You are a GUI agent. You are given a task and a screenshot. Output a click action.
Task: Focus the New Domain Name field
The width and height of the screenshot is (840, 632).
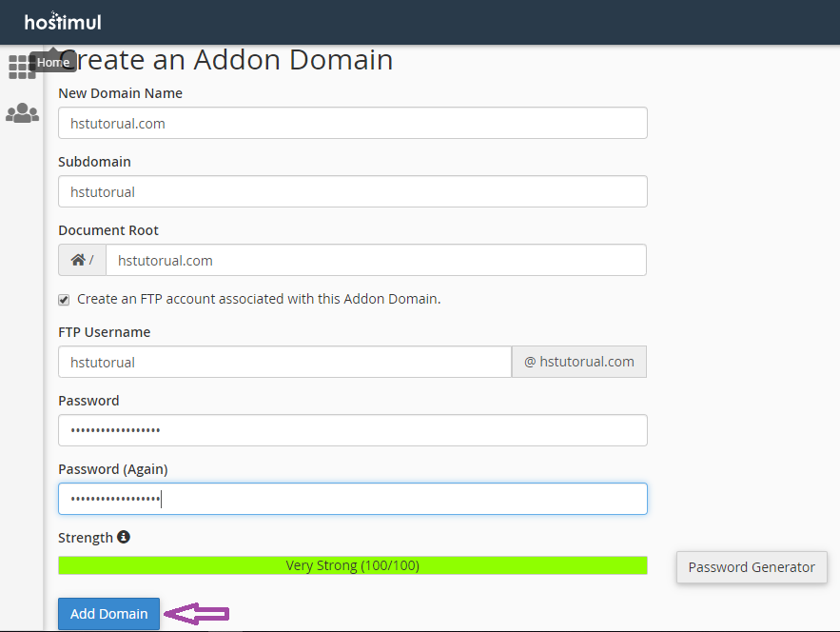point(352,123)
